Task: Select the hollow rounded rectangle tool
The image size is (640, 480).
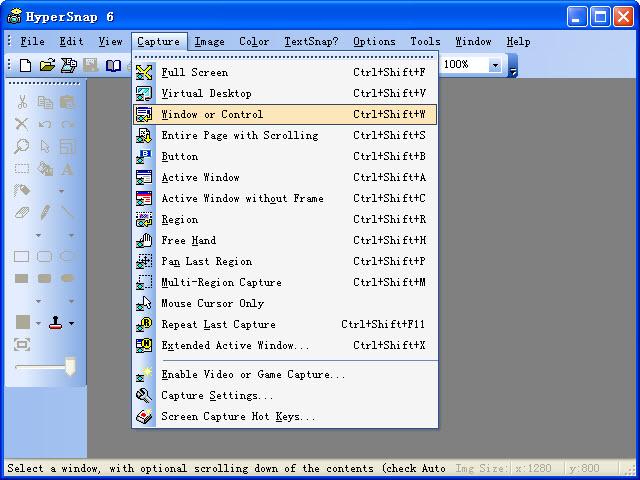Action: click(x=44, y=256)
